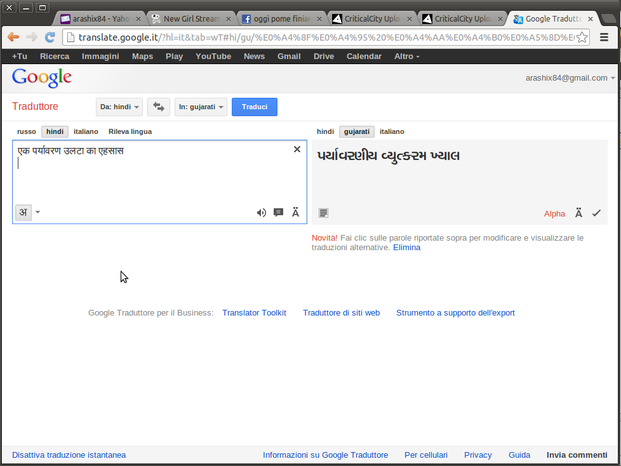
Task: Switch to arashix84 Yahoo tab
Action: [101, 19]
